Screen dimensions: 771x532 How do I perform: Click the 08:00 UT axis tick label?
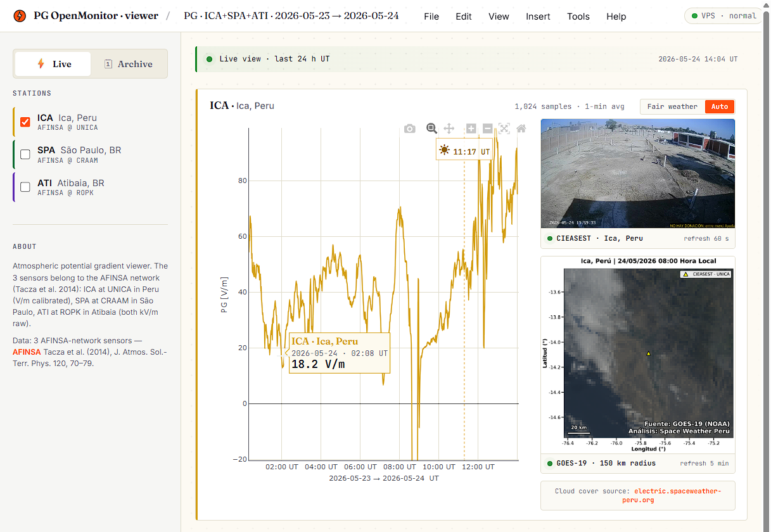(x=398, y=467)
